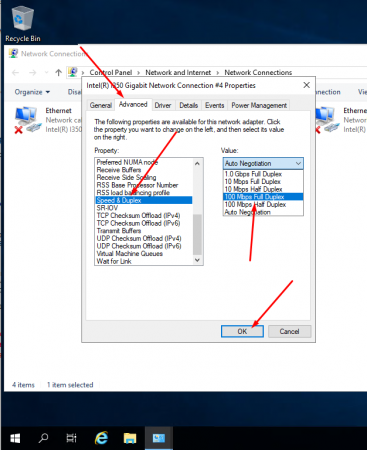Screen dimensions: 367x450
Task: Select Transmit Buffers property
Action: click(x=144, y=231)
